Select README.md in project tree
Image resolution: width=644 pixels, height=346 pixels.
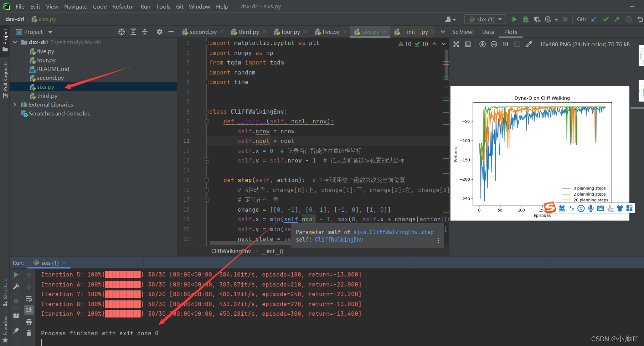[x=53, y=69]
